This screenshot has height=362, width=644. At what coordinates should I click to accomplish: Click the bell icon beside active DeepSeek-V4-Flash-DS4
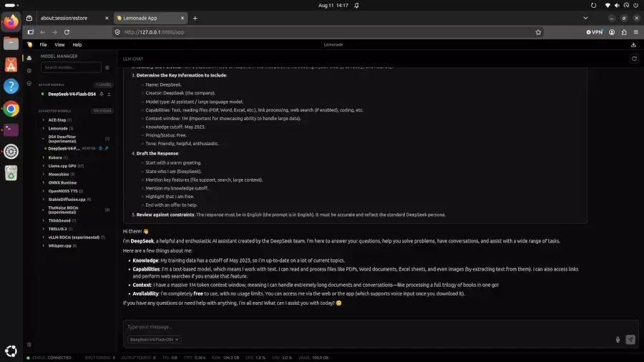pos(102,94)
